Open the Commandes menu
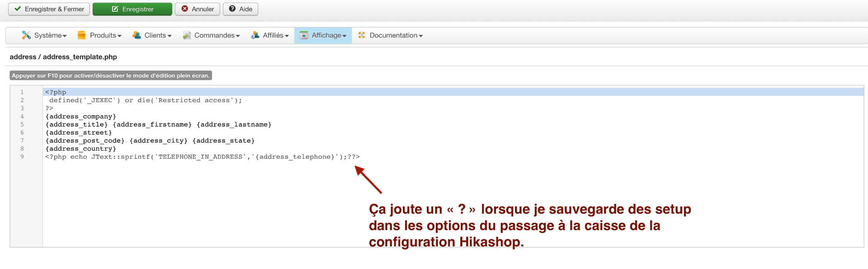 (x=211, y=35)
